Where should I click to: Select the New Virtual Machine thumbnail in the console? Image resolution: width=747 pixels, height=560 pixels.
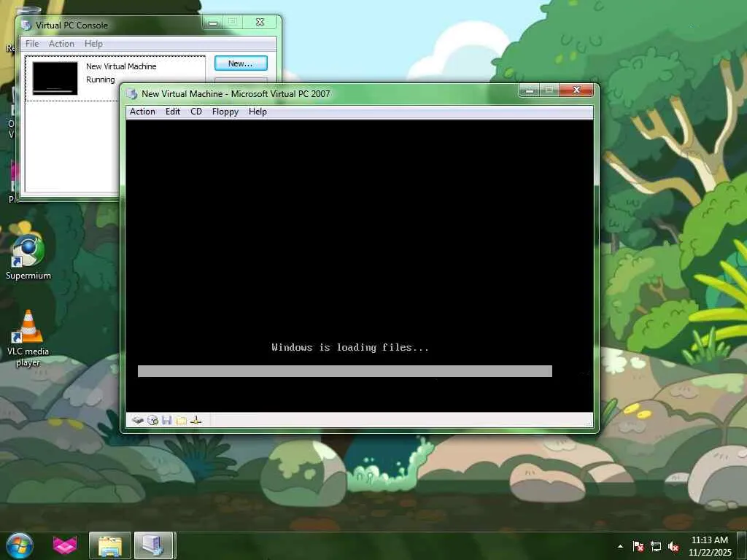tap(55, 78)
